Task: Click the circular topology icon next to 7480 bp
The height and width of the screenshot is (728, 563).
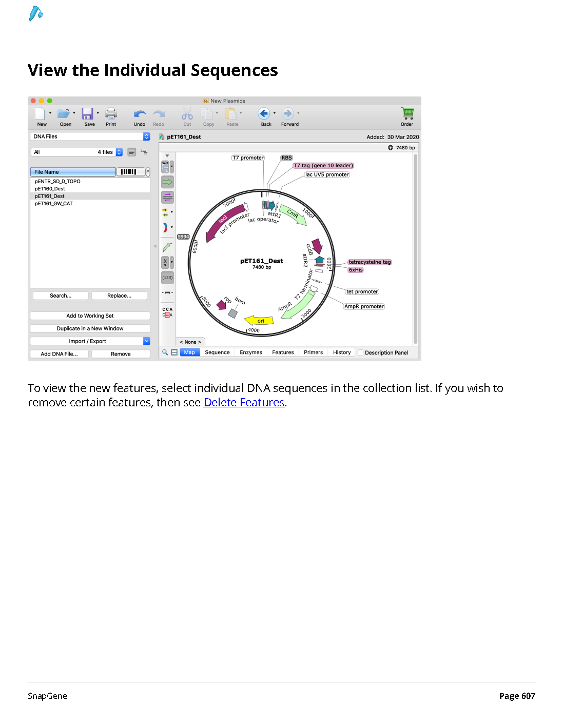Action: pyautogui.click(x=391, y=148)
